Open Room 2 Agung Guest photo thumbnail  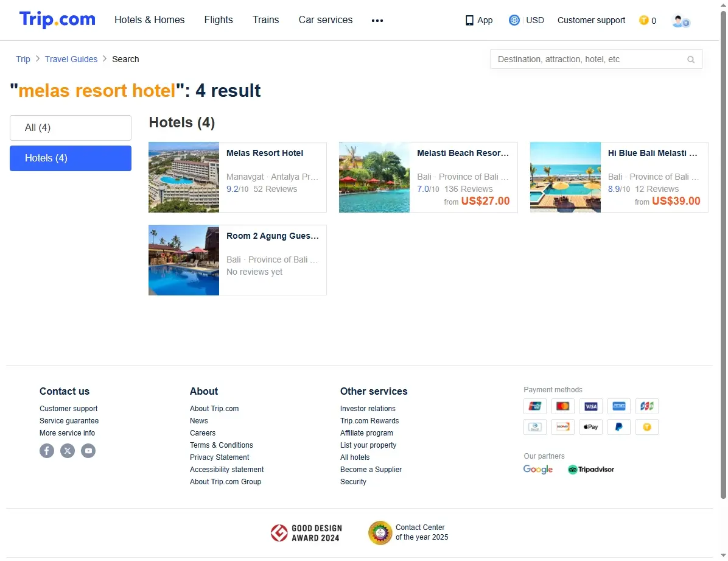coord(184,260)
